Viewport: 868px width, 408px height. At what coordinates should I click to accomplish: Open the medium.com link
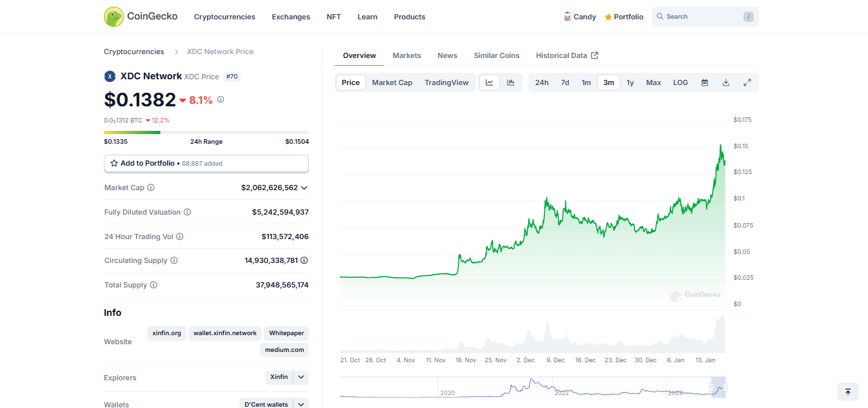pos(284,350)
